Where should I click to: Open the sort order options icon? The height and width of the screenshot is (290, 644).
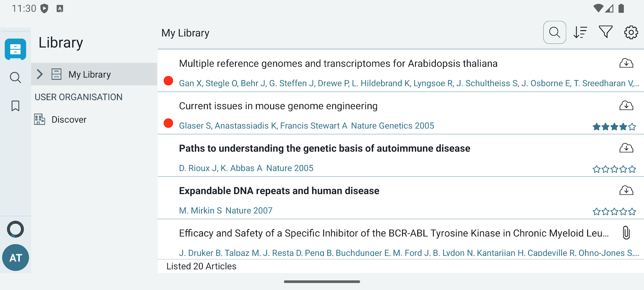580,33
